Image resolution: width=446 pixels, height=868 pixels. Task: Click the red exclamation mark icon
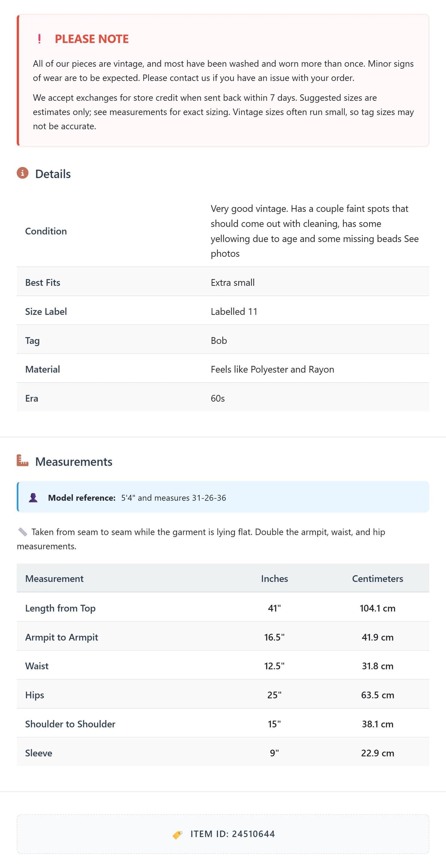point(40,39)
